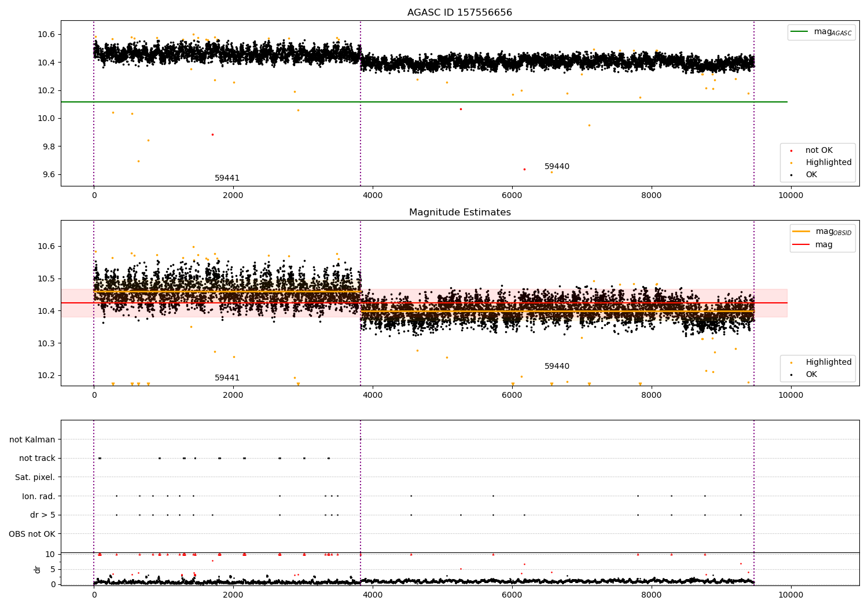Select the 'Sat. pixel.' row label
Screen dimensions: 868x608
(x=35, y=477)
